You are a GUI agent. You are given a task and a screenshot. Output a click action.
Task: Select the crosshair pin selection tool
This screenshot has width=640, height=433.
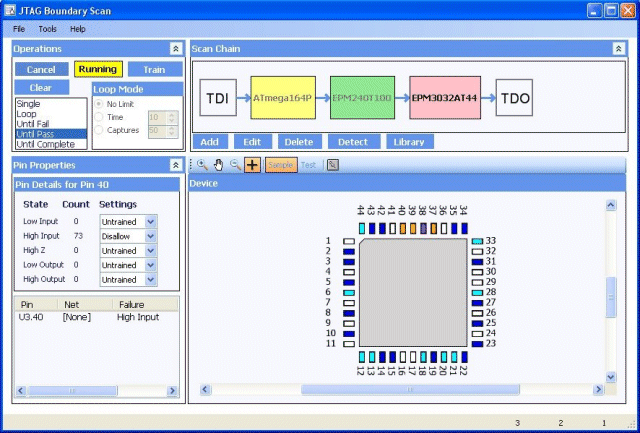click(x=252, y=165)
